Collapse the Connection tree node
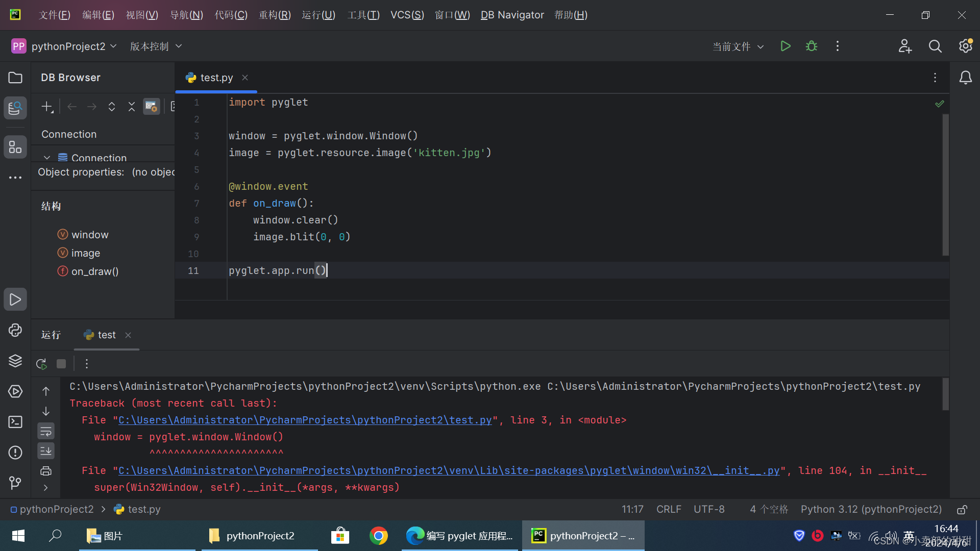 [x=47, y=158]
